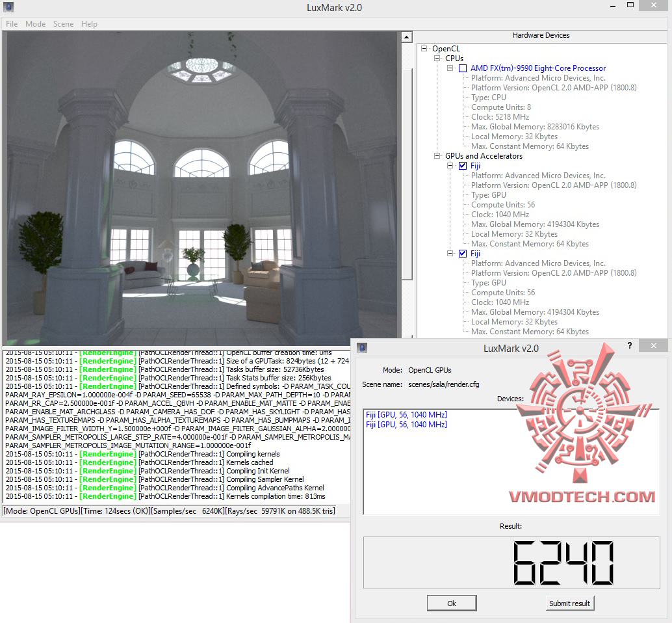
Task: Select the 'CPUs' tree label
Action: pyautogui.click(x=454, y=59)
